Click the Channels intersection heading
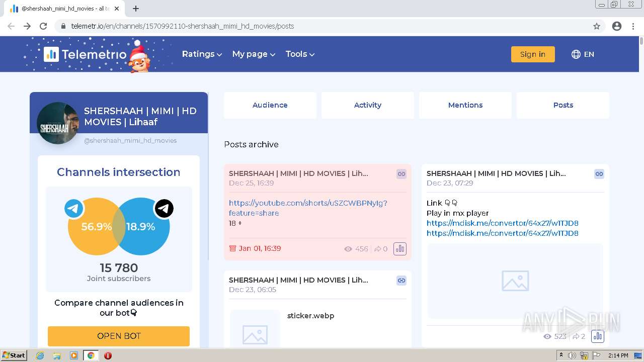Image resolution: width=644 pixels, height=362 pixels. pyautogui.click(x=119, y=172)
